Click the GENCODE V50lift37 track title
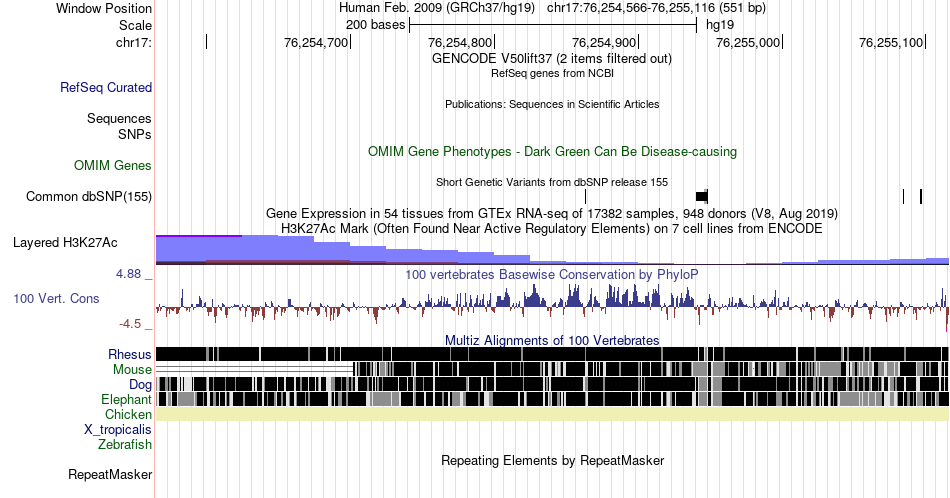The image size is (950, 498). click(551, 58)
